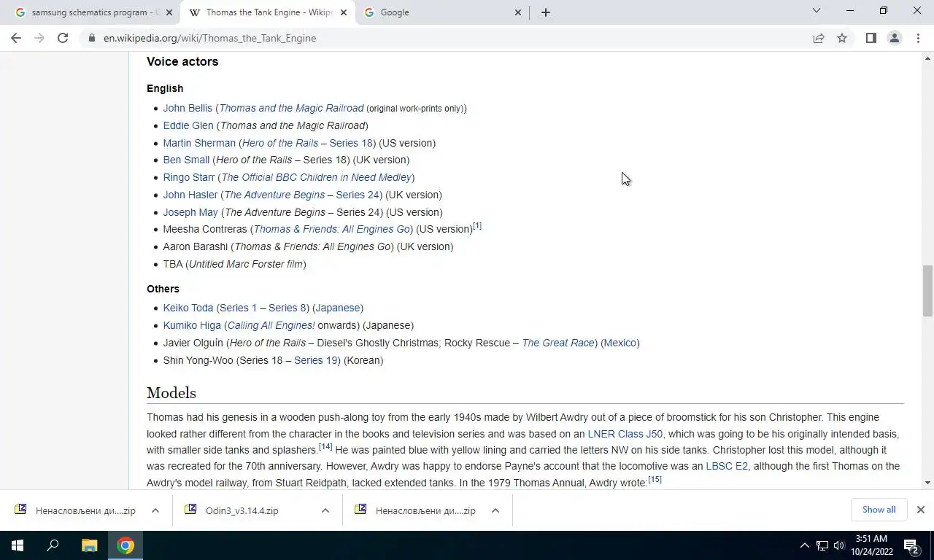Open the Japanese link after Keiko Toda

[x=337, y=308]
